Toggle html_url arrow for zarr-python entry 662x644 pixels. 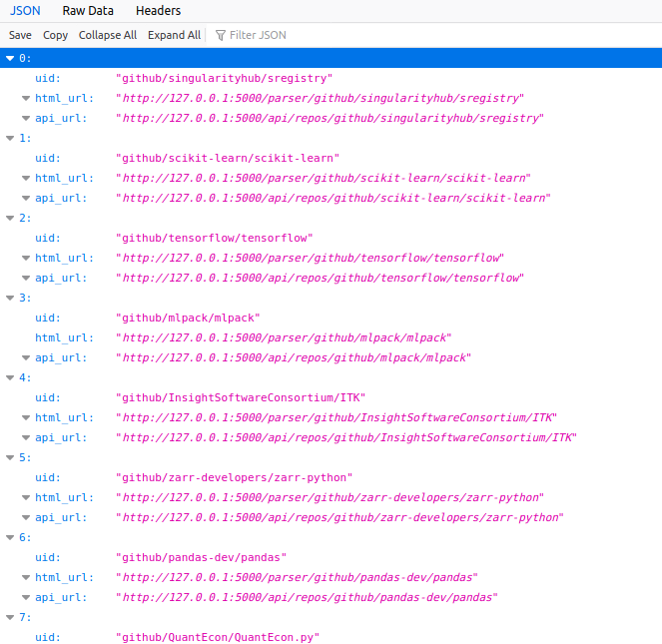pos(26,497)
